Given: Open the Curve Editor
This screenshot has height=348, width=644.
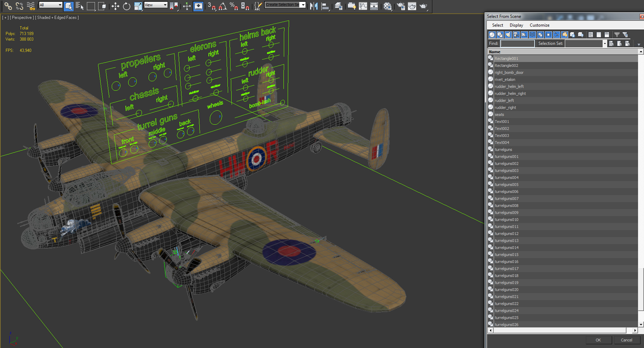Looking at the screenshot, I should coord(363,6).
